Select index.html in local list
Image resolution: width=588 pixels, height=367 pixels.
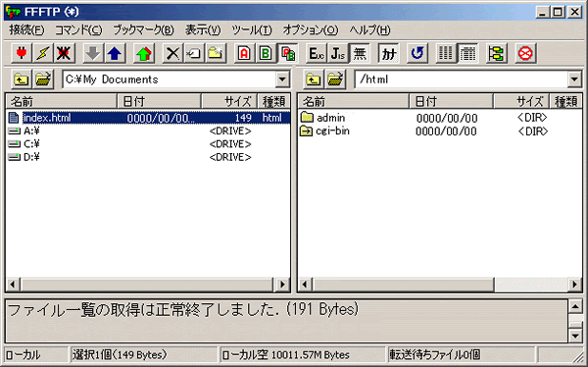pyautogui.click(x=149, y=118)
